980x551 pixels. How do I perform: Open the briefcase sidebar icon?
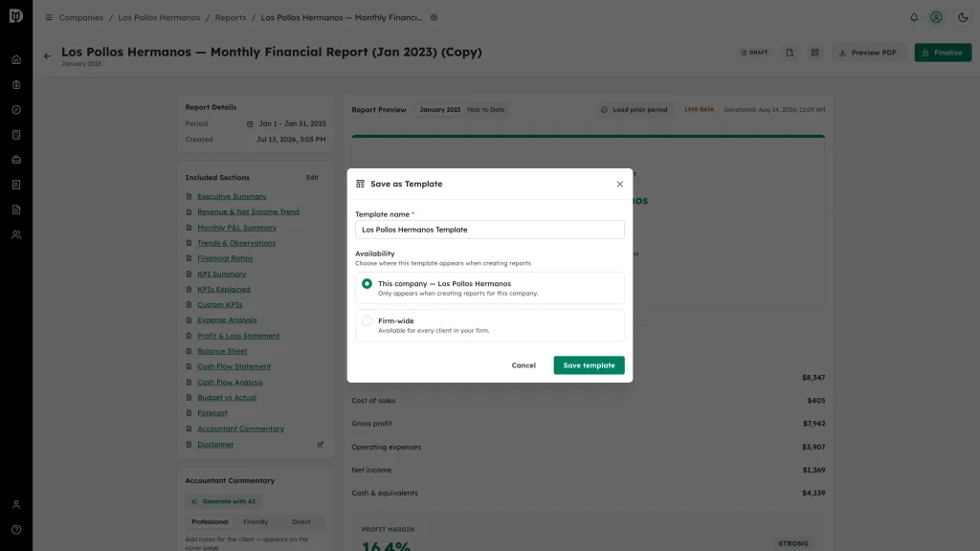tap(16, 160)
